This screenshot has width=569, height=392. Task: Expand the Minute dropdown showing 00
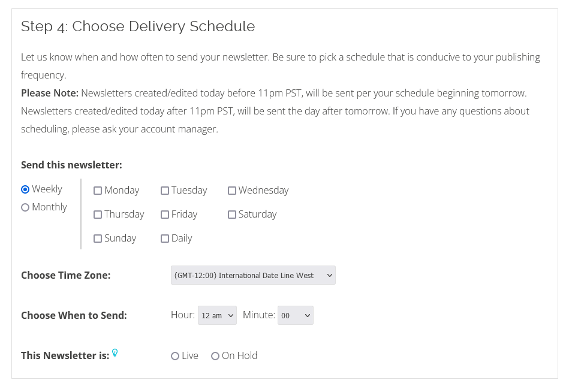point(296,315)
